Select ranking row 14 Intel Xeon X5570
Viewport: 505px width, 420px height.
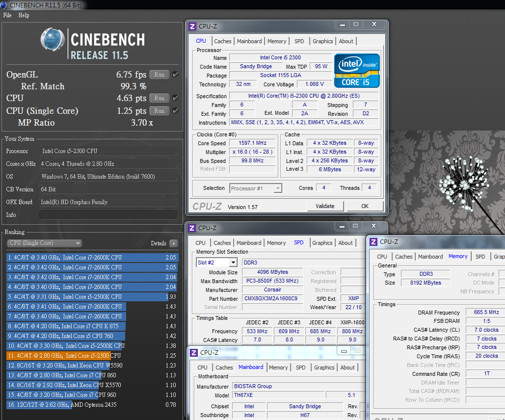pyautogui.click(x=92, y=385)
